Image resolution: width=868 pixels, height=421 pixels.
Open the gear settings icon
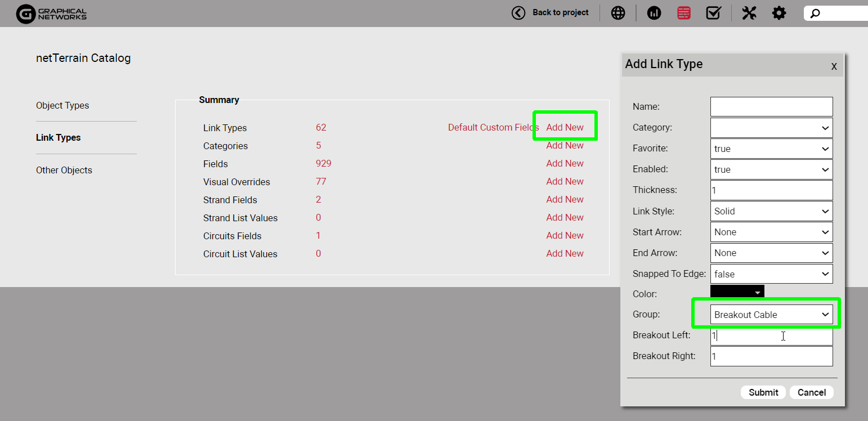(779, 13)
